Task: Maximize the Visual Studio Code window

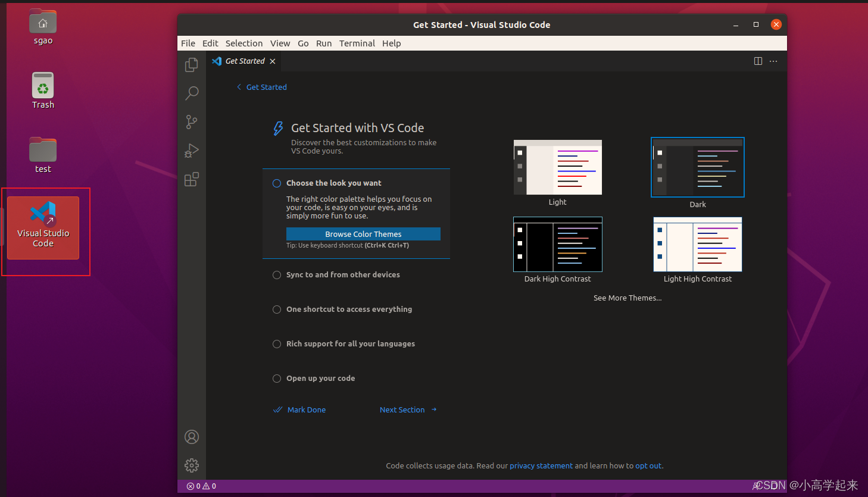Action: pyautogui.click(x=756, y=24)
